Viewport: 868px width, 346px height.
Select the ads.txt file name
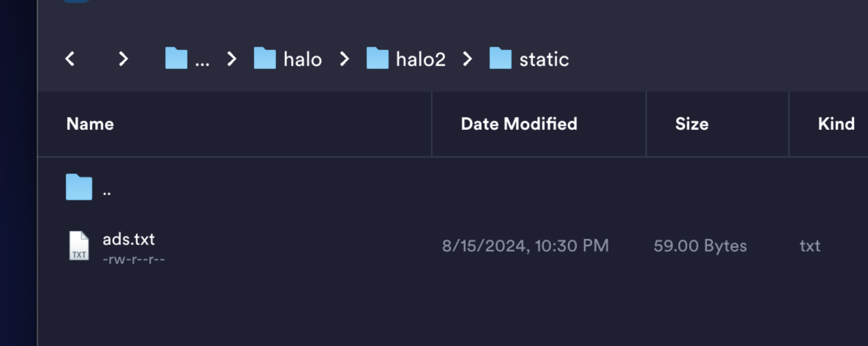click(129, 239)
